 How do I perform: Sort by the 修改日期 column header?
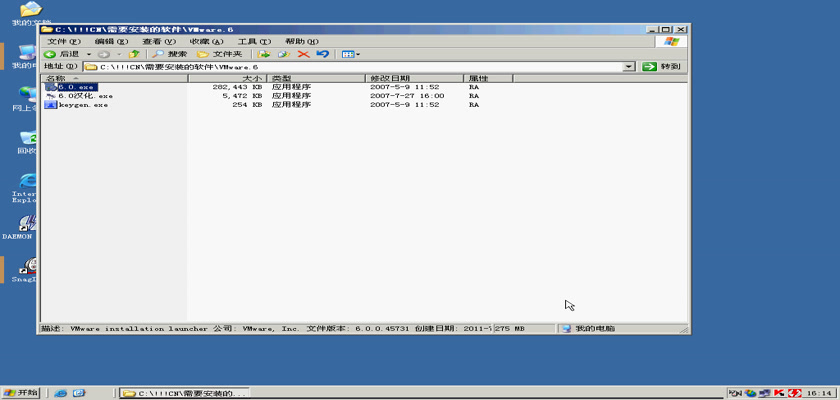(x=414, y=78)
